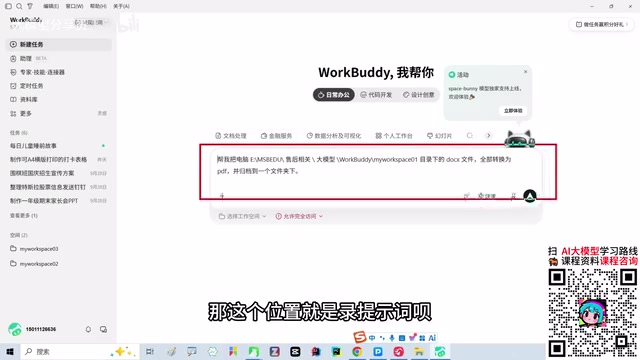Open Task View on the taskbar
This screenshot has height=360, width=640.
[x=150, y=351]
